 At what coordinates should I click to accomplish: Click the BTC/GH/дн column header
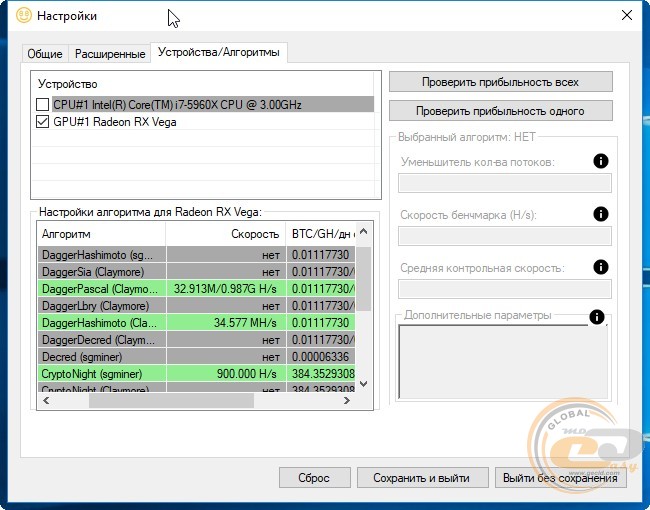pos(321,234)
